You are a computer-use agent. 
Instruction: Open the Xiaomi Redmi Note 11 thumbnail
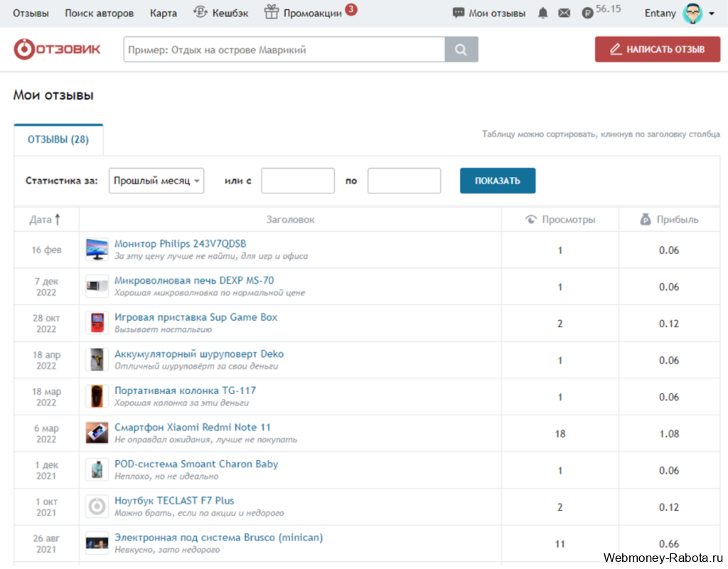(x=97, y=433)
